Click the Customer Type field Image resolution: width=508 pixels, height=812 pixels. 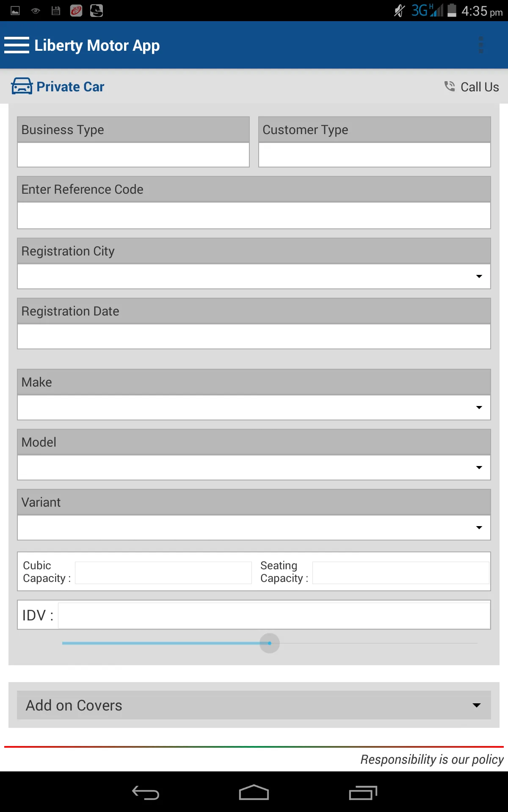point(375,155)
